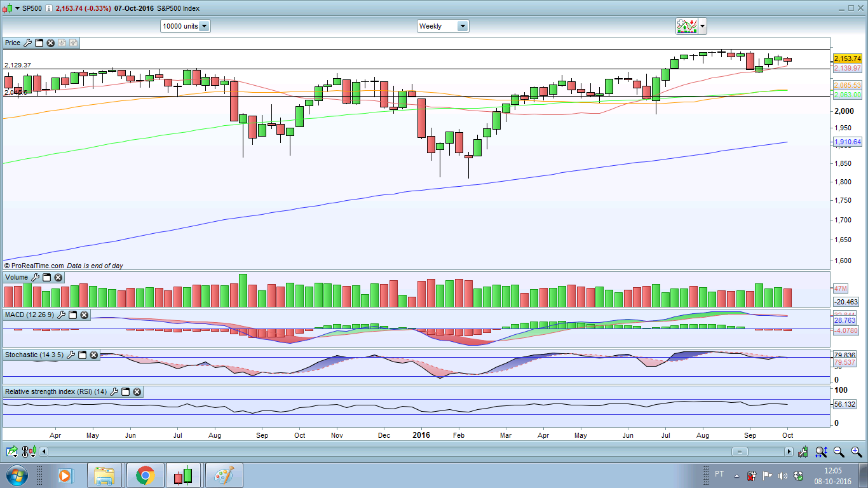Open the chart export/share icon menu
The height and width of the screenshot is (488, 868).
[11, 452]
